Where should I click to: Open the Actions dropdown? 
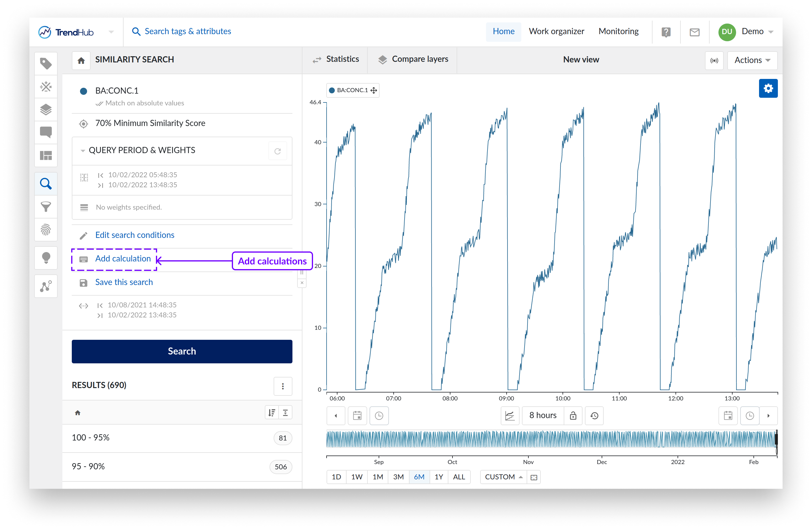752,60
